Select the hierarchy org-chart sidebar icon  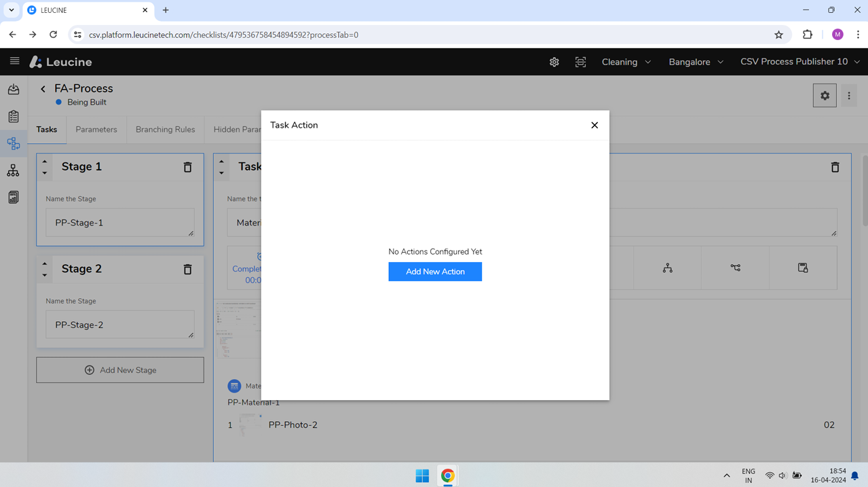(14, 170)
